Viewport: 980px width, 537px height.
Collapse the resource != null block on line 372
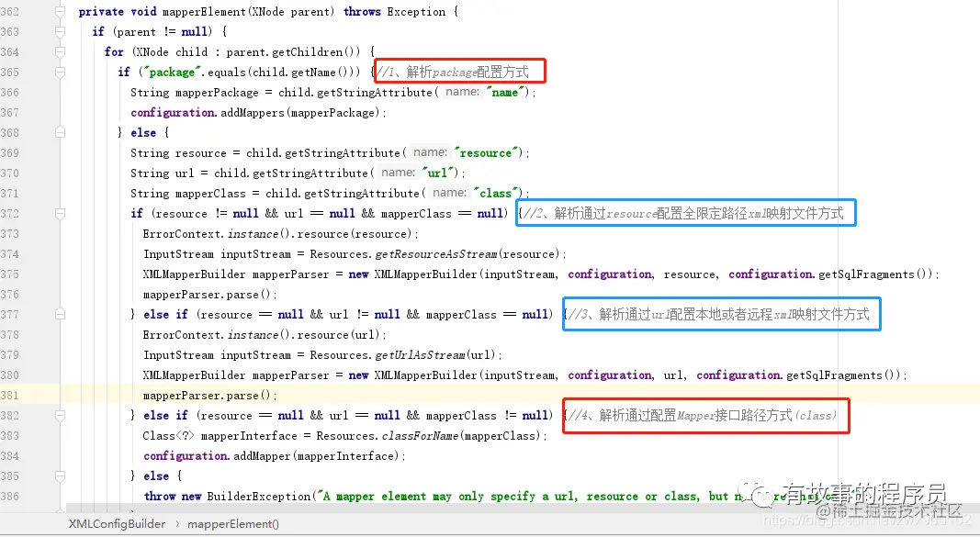coord(60,214)
